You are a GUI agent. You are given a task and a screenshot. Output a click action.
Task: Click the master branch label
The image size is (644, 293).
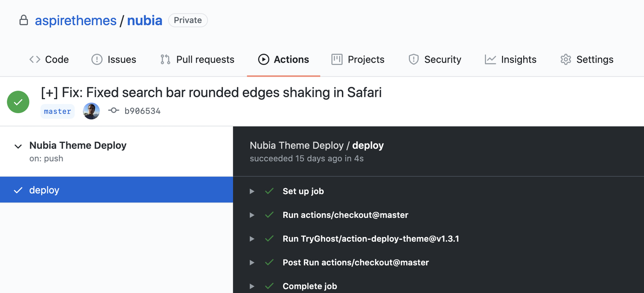coord(58,111)
